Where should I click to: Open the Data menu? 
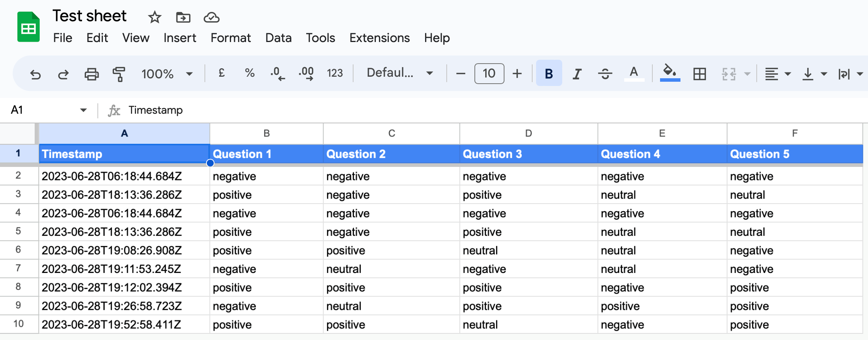coord(278,38)
